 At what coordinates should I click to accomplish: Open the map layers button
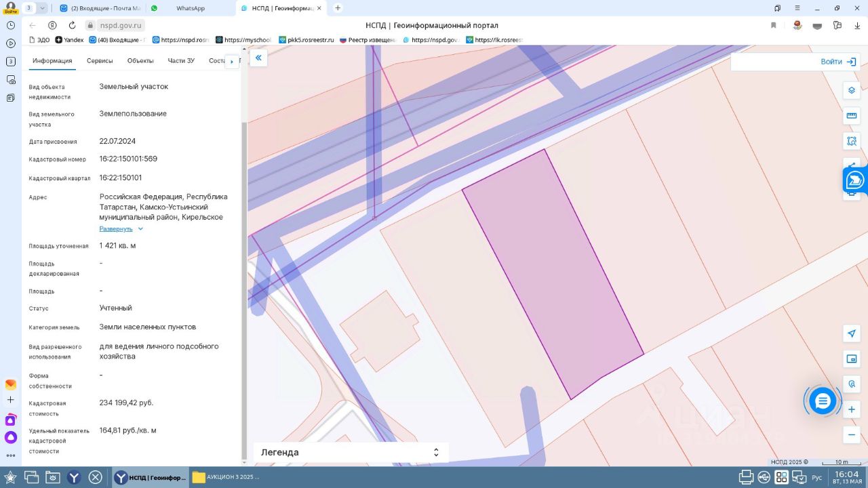852,90
